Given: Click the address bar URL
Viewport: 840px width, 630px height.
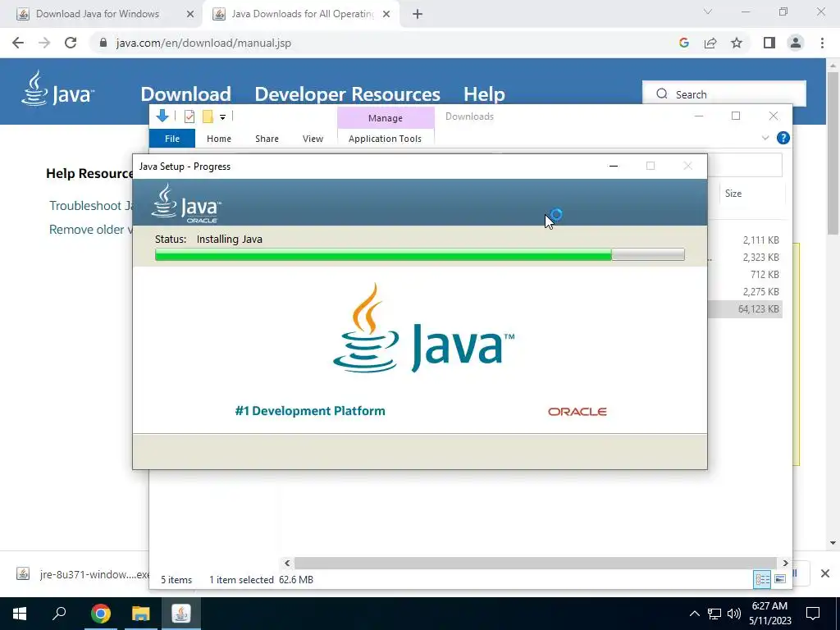Looking at the screenshot, I should coord(203,43).
